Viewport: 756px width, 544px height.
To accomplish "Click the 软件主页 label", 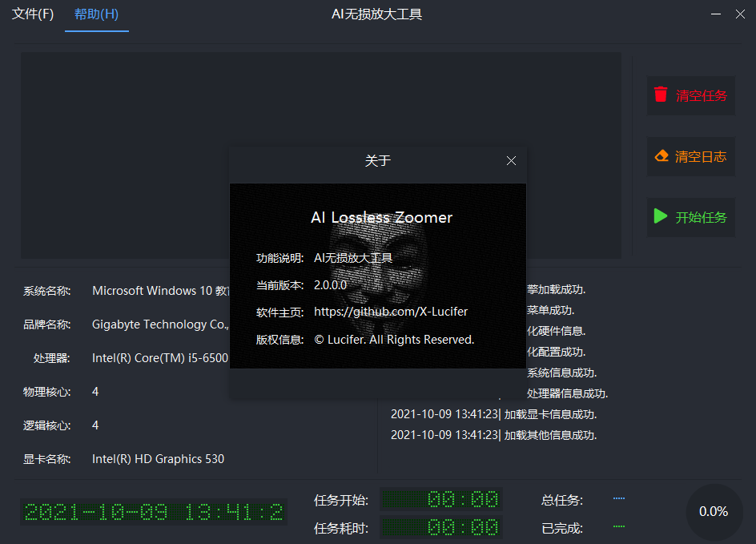I will [279, 312].
